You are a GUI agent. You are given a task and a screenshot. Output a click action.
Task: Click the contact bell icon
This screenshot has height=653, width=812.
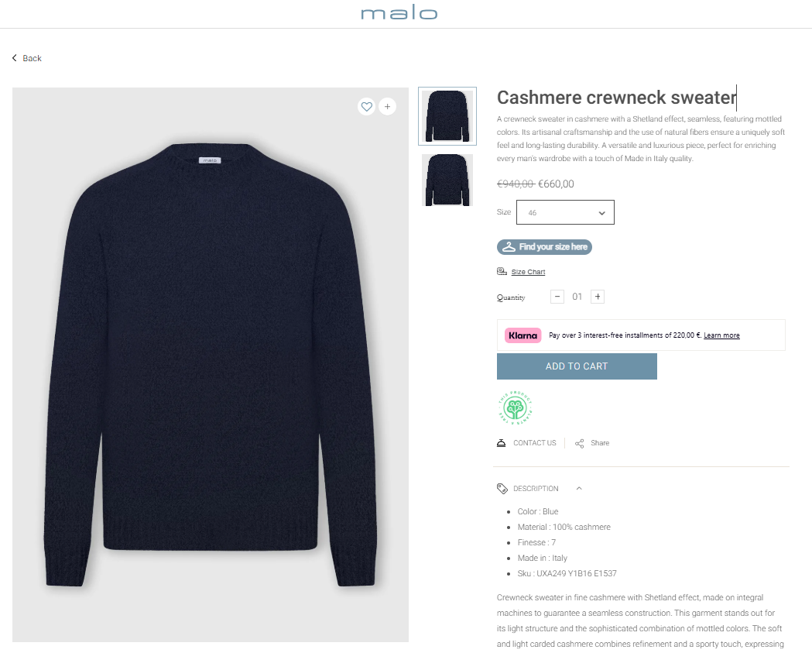click(502, 443)
